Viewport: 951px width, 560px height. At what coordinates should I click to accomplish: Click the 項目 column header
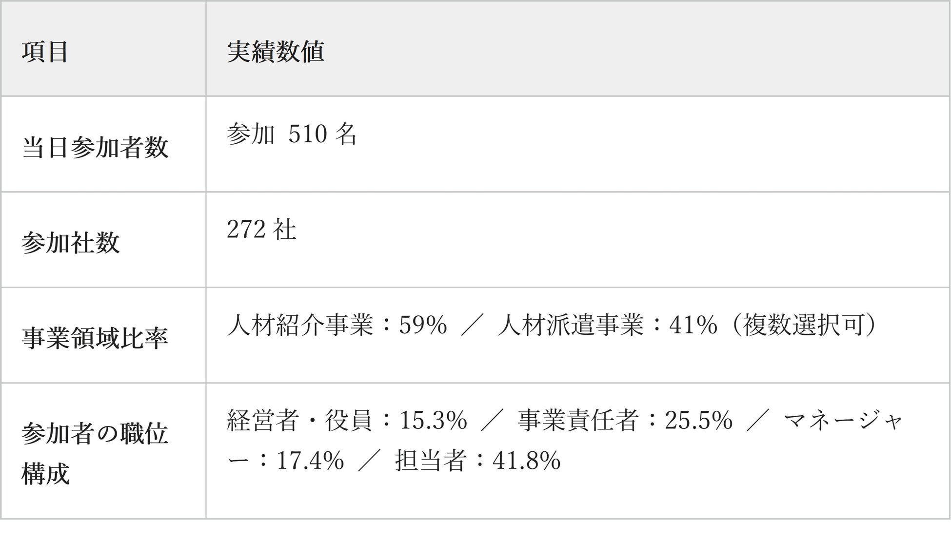(x=45, y=52)
